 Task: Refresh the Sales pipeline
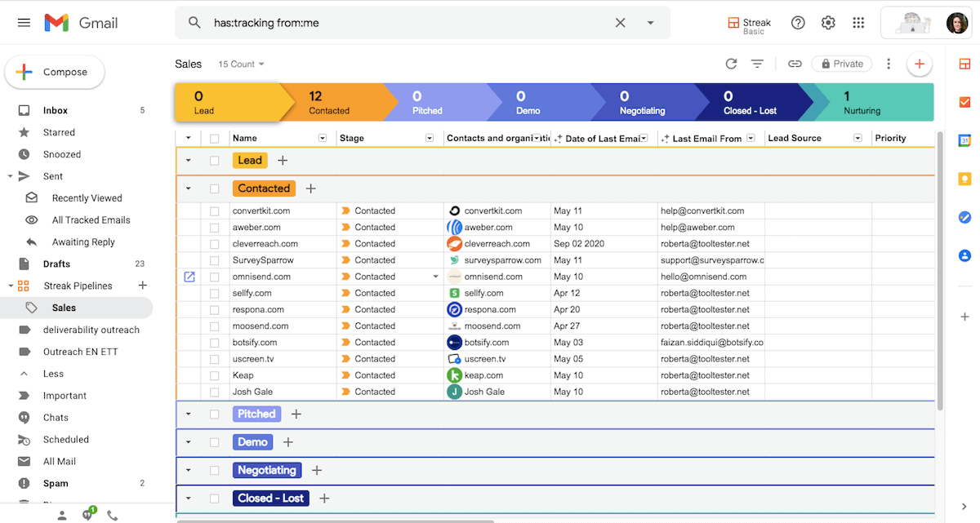tap(731, 64)
